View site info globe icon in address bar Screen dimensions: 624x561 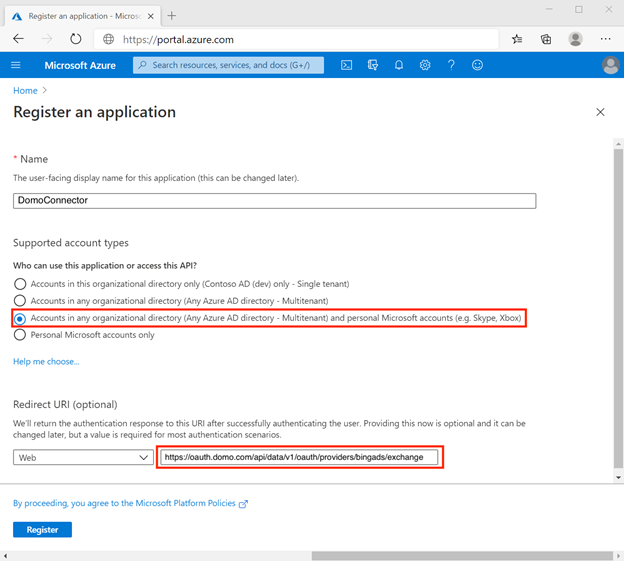pos(108,39)
